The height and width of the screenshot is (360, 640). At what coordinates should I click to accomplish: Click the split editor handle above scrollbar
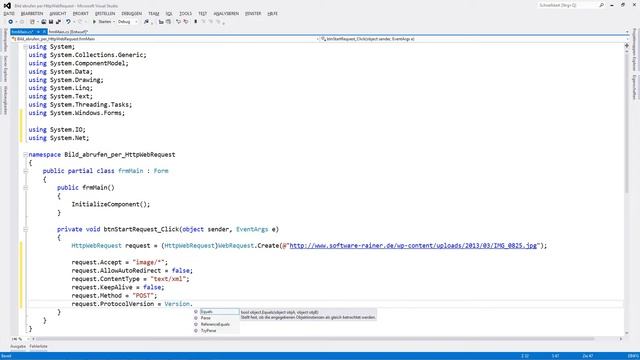627,46
